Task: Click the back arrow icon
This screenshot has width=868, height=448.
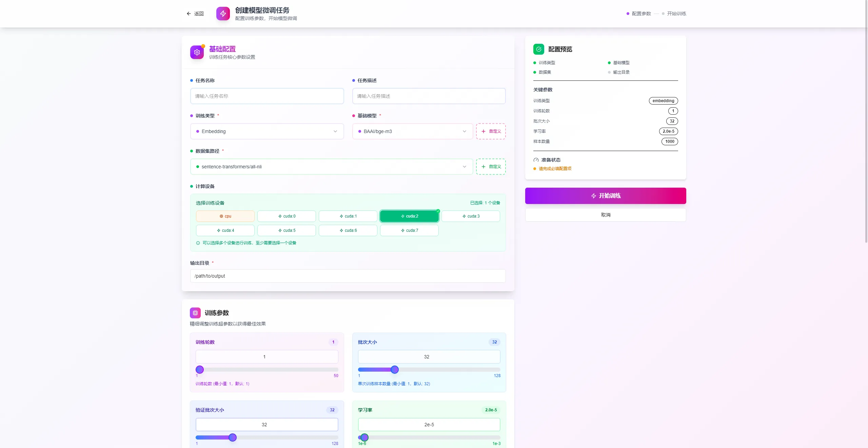Action: (189, 14)
